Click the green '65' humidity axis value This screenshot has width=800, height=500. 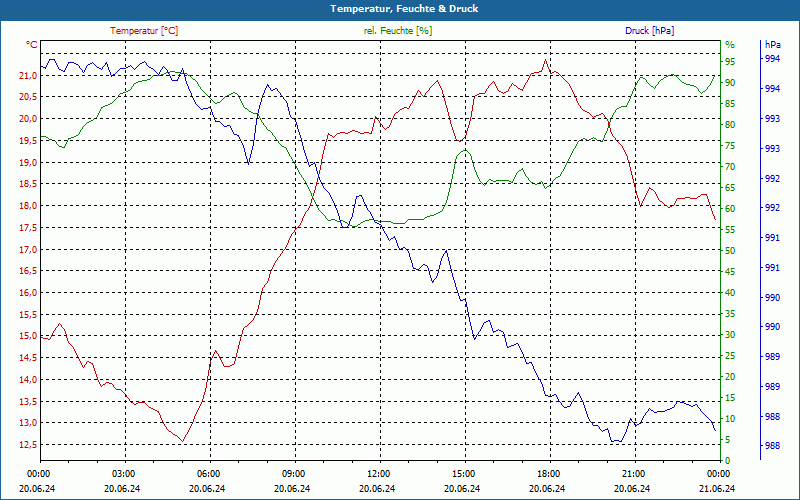730,188
